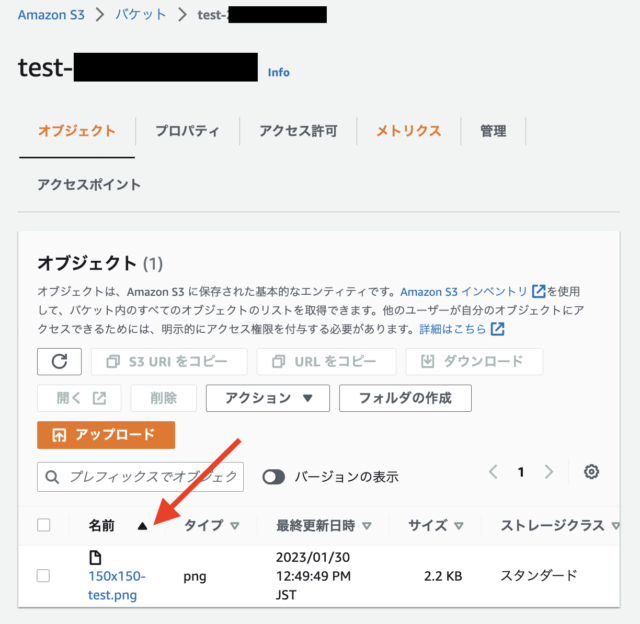Open the table settings gear icon
640x624 pixels.
pos(591,472)
